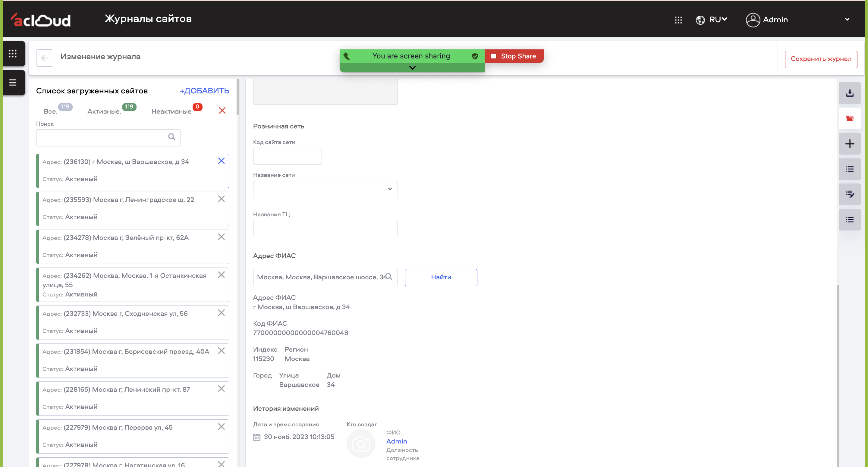Remove site 227979 Перерва ул with X

(221, 427)
